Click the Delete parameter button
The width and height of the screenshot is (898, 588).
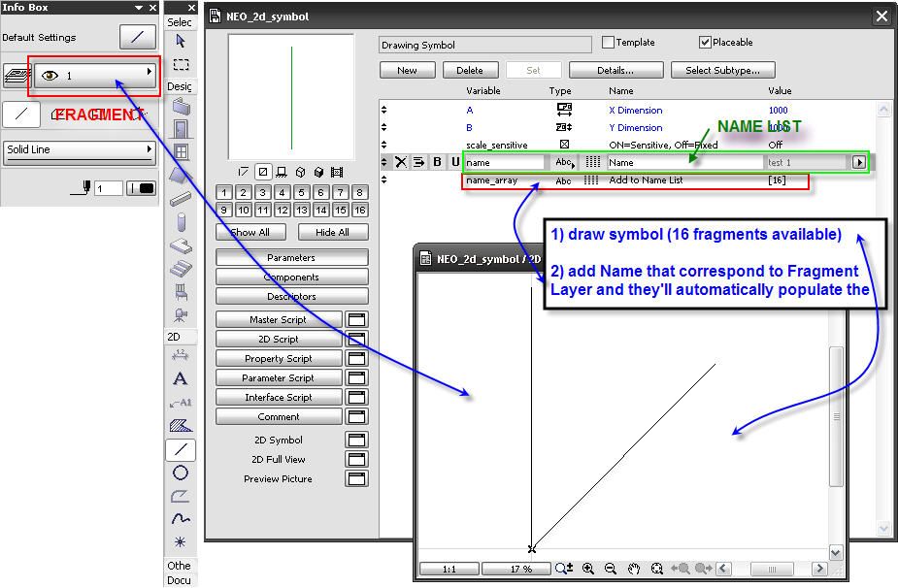pyautogui.click(x=470, y=71)
